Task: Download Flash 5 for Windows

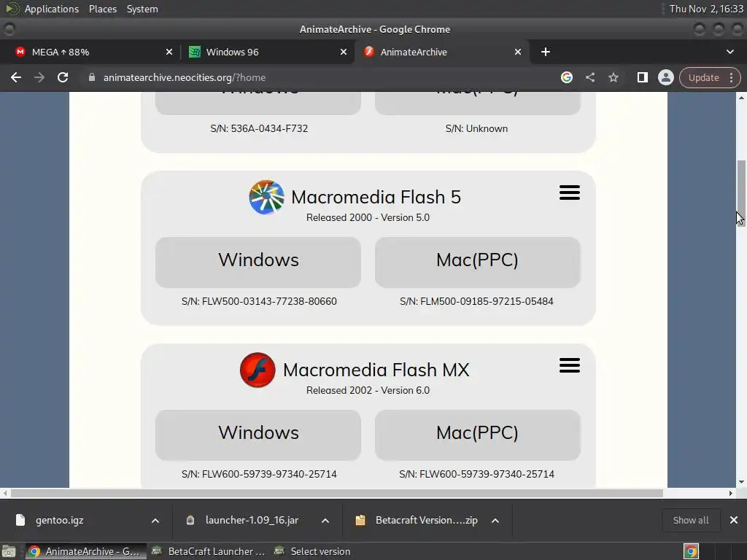Action: [258, 262]
